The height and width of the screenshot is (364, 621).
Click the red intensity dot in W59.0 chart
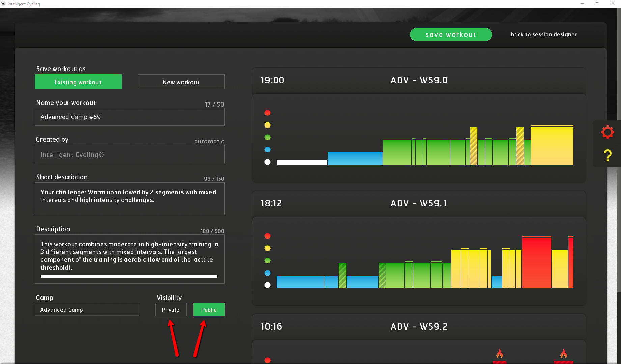(267, 113)
